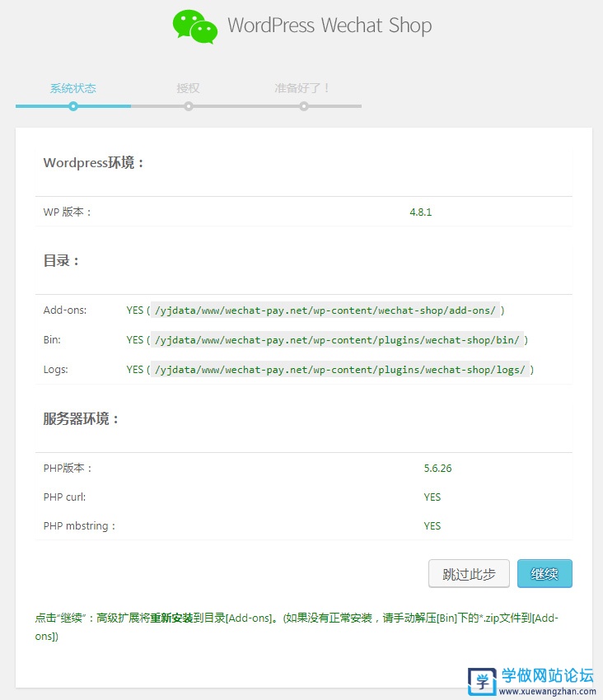Switch to the 授权 step tab
Viewport: 603px width, 700px height.
click(188, 88)
